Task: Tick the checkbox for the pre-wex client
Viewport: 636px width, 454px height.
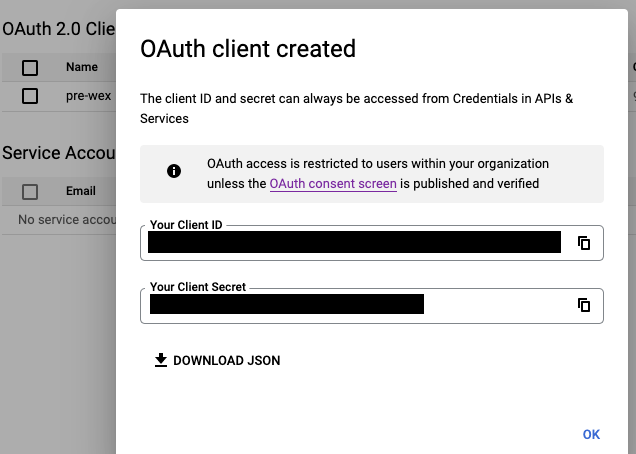Action: (x=30, y=96)
